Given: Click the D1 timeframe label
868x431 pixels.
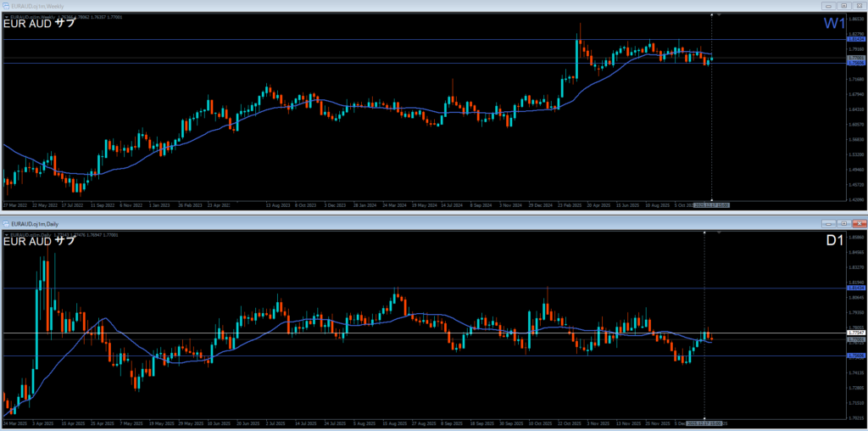Looking at the screenshot, I should [835, 241].
